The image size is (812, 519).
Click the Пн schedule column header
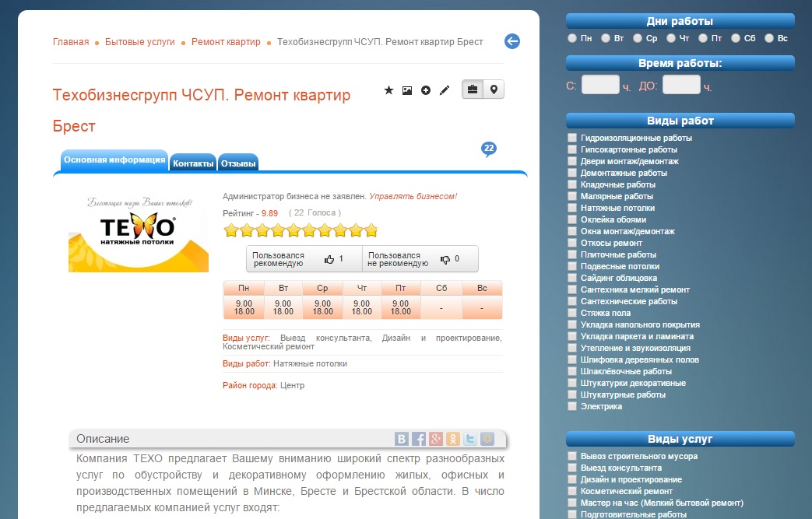pyautogui.click(x=244, y=288)
